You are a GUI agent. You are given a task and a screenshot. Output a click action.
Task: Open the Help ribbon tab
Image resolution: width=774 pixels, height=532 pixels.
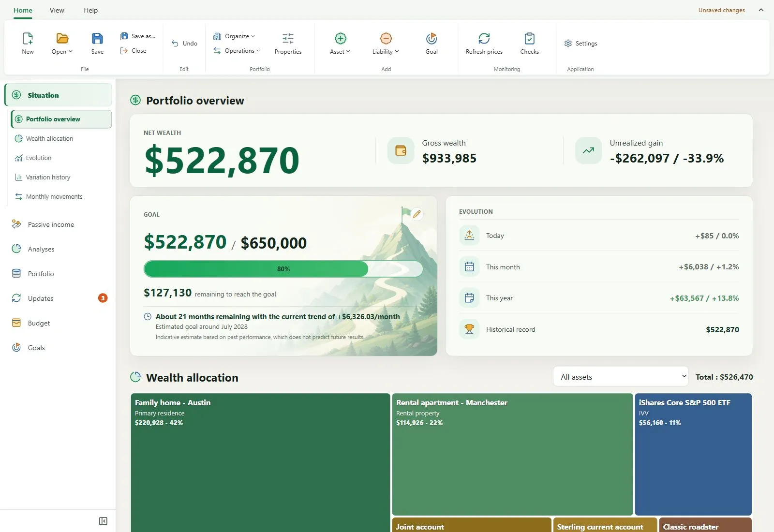click(x=90, y=10)
